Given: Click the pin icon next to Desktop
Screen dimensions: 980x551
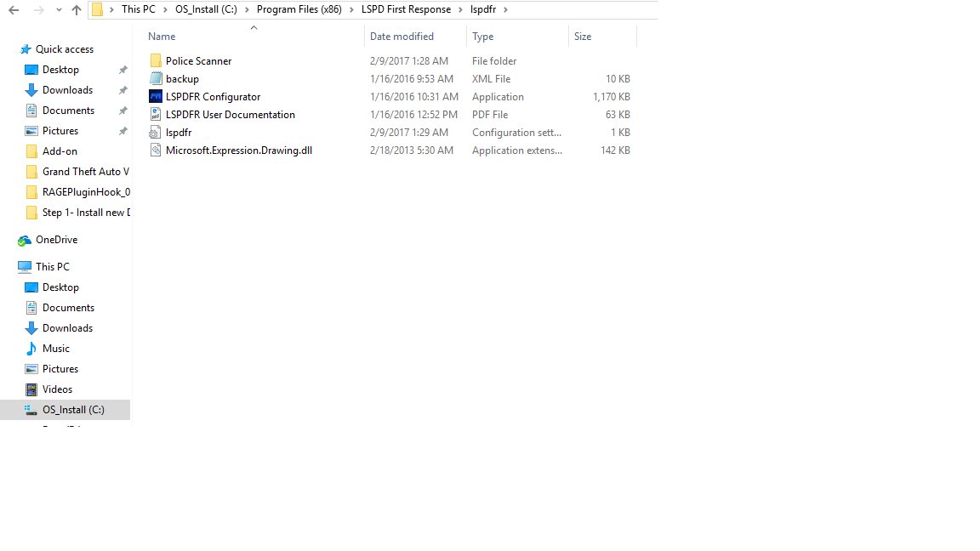Looking at the screenshot, I should coord(123,70).
